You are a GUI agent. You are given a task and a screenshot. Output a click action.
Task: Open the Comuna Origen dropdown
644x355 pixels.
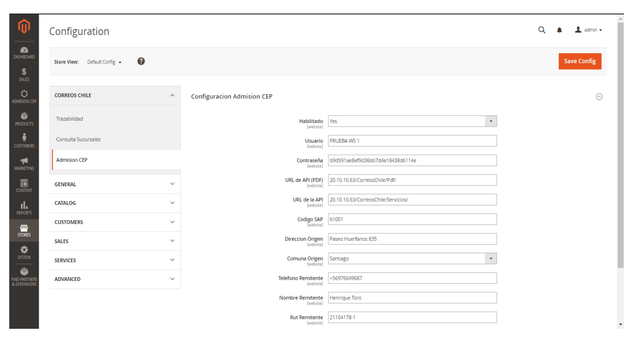(x=412, y=258)
